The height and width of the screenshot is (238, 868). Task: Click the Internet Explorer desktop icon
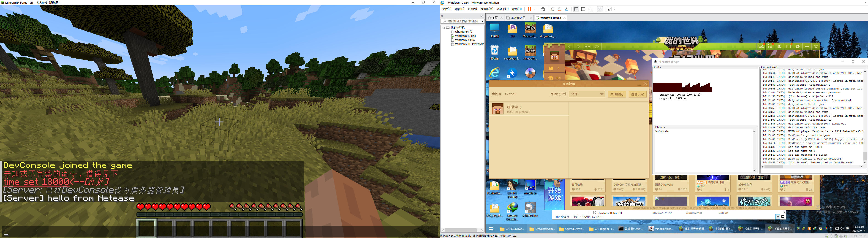(494, 73)
